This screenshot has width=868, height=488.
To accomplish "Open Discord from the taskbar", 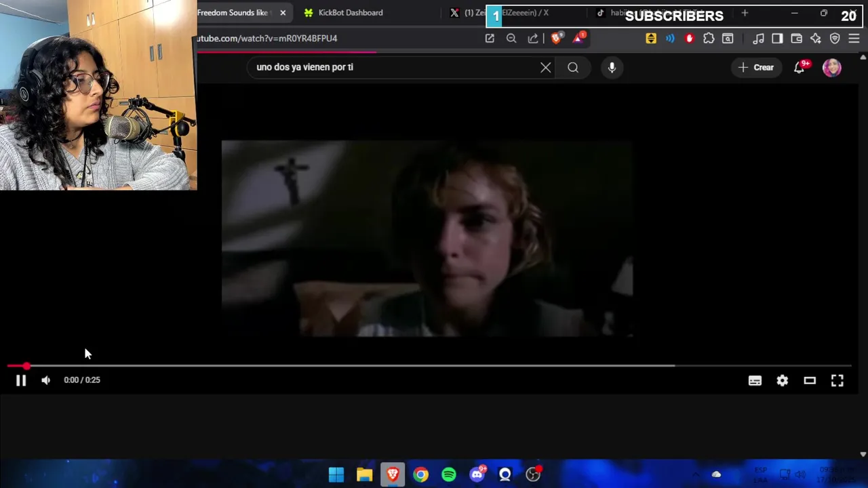I will (x=477, y=474).
